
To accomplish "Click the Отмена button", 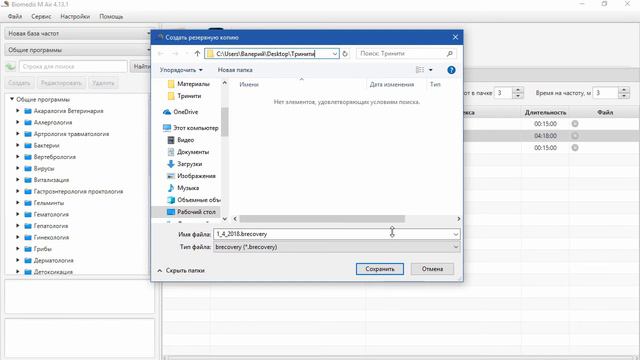I will pyautogui.click(x=432, y=269).
